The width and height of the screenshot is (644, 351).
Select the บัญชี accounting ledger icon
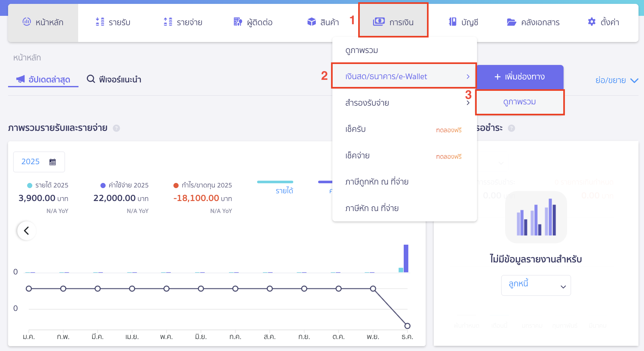[x=453, y=22]
